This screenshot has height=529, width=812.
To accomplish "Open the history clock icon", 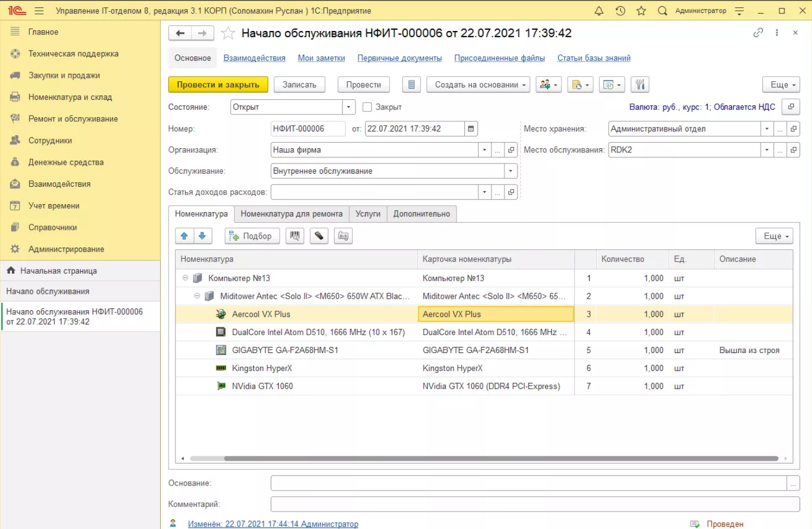I will (x=620, y=11).
